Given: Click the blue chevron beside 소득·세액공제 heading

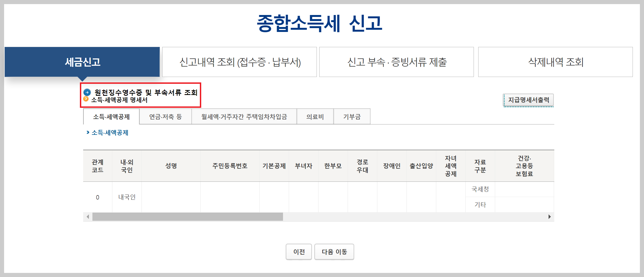Looking at the screenshot, I should click(x=87, y=133).
